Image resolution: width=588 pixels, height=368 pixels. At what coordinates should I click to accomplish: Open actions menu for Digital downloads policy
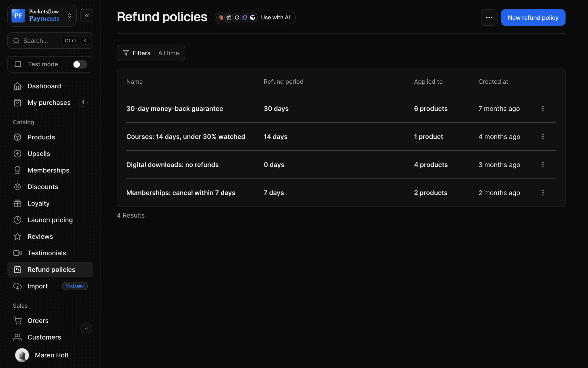pos(543,165)
